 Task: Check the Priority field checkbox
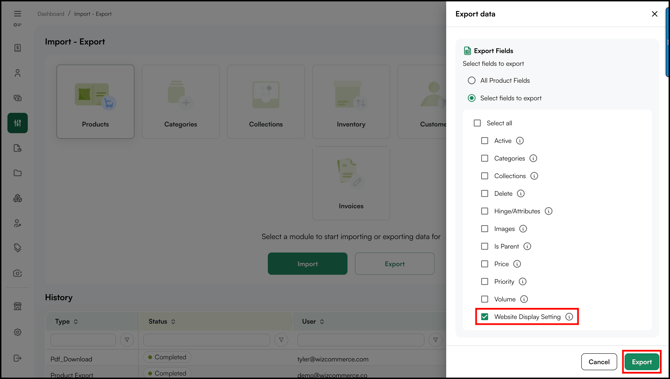[485, 282]
